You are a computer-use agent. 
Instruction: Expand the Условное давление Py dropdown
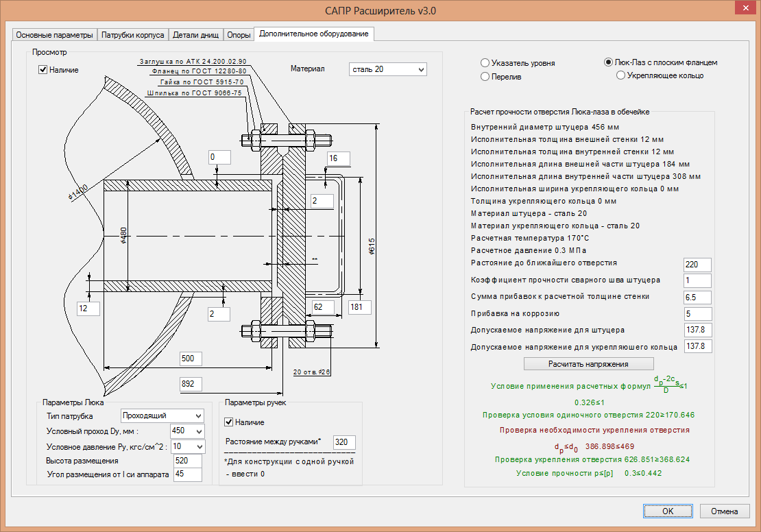(198, 447)
